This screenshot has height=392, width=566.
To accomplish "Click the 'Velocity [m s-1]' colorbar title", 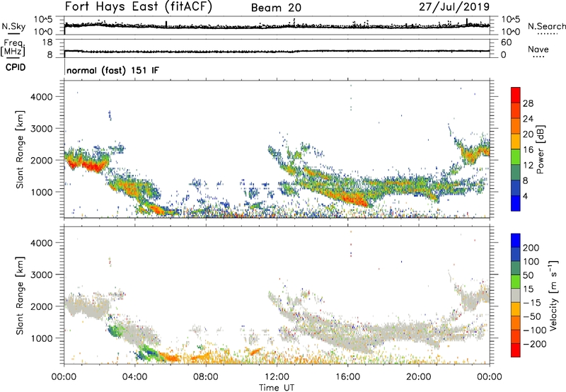I will tap(553, 295).
